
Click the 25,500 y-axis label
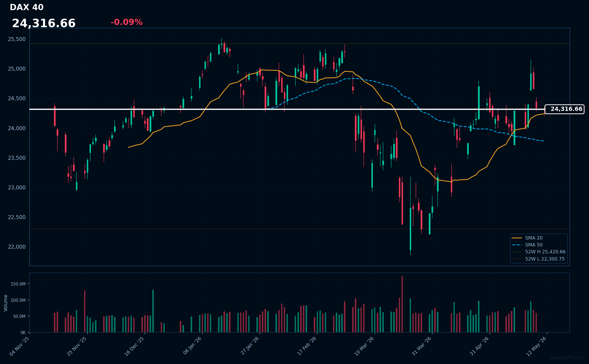click(17, 39)
